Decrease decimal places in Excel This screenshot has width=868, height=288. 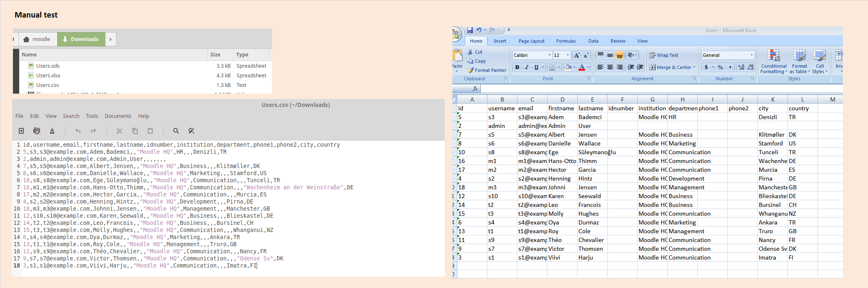pyautogui.click(x=750, y=67)
